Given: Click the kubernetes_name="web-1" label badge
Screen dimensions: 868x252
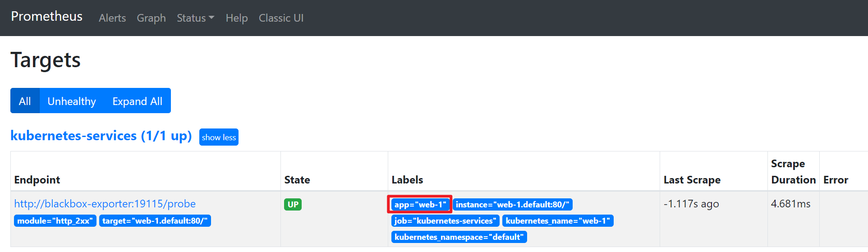Looking at the screenshot, I should (557, 221).
